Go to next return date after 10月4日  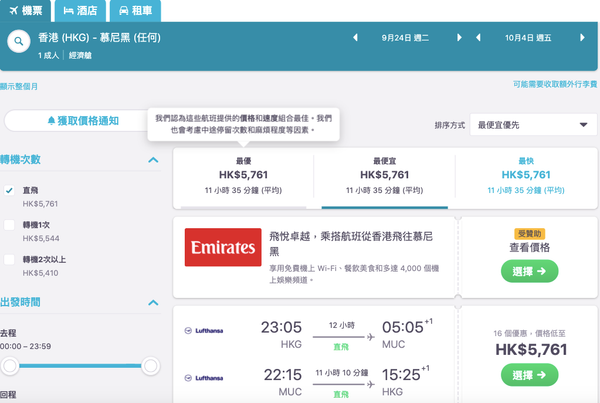pos(582,38)
